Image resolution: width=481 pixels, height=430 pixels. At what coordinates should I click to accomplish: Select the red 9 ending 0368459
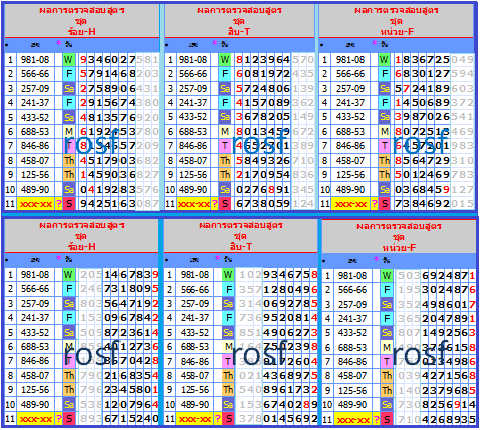pos(446,190)
